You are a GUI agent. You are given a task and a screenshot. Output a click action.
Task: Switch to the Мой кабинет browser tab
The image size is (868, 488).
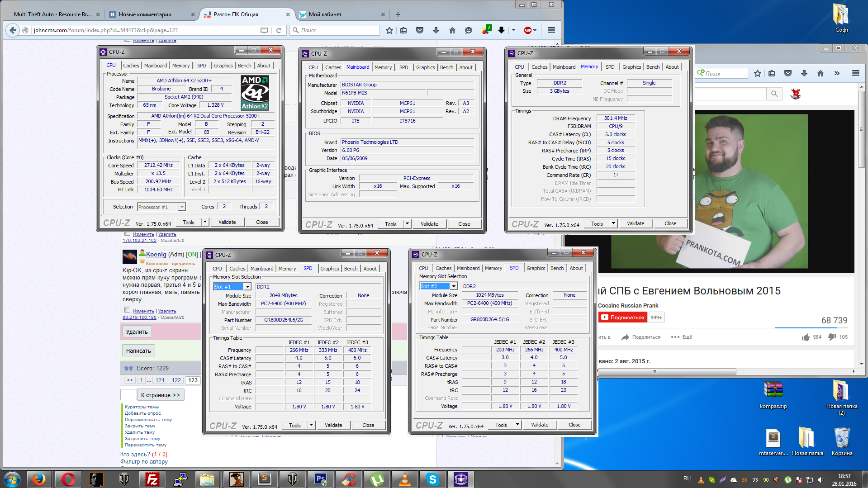[325, 14]
